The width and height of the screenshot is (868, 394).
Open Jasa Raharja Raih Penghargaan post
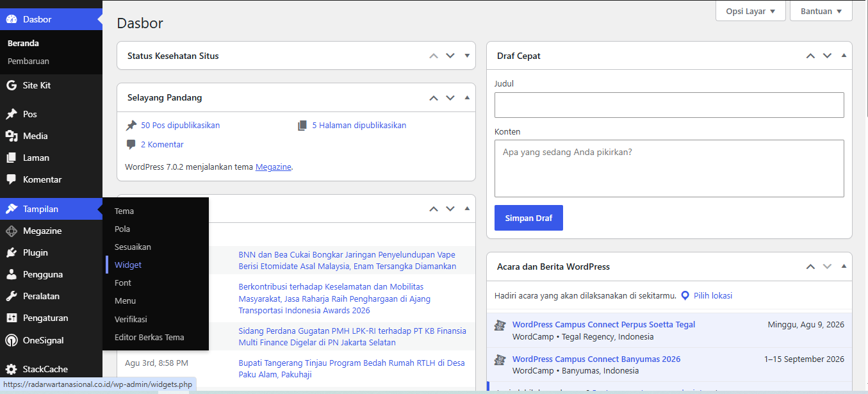334,299
